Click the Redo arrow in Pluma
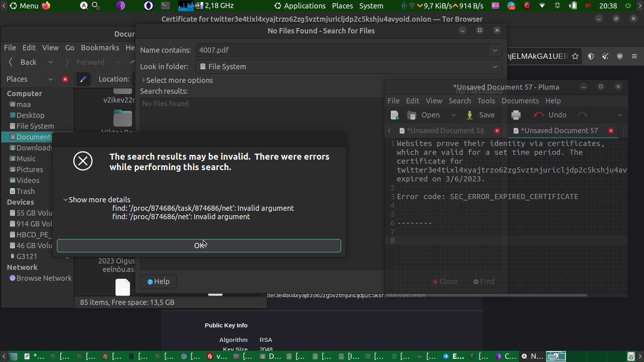644x362 pixels. point(582,115)
